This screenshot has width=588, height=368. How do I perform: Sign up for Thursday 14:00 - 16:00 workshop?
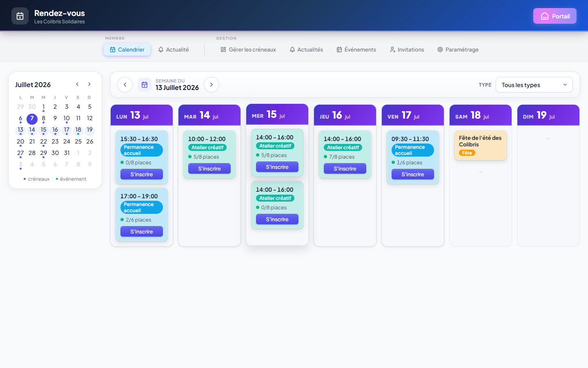pyautogui.click(x=345, y=168)
